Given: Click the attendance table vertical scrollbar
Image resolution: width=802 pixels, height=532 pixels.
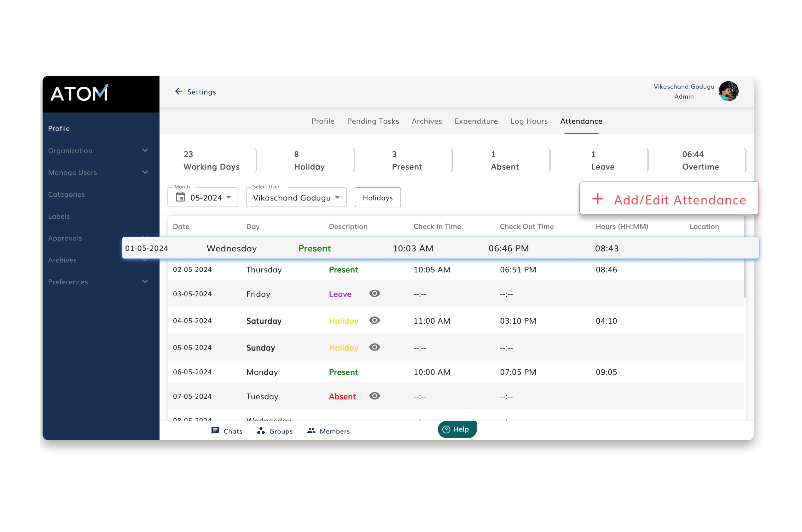Looking at the screenshot, I should 745,257.
